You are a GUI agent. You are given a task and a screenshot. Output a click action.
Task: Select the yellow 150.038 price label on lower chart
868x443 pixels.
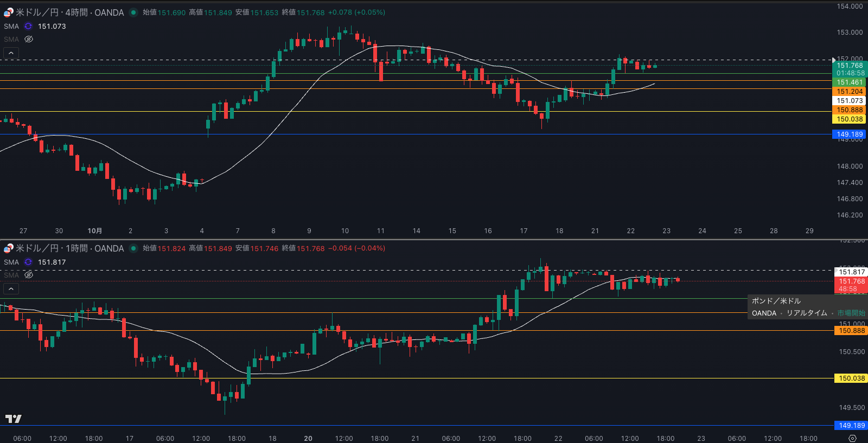(x=851, y=378)
